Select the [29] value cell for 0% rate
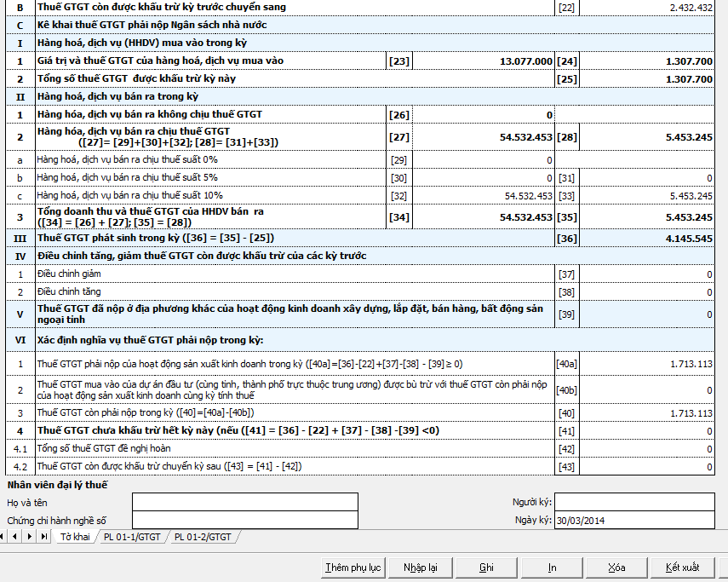Image resolution: width=728 pixels, height=582 pixels. 484,160
